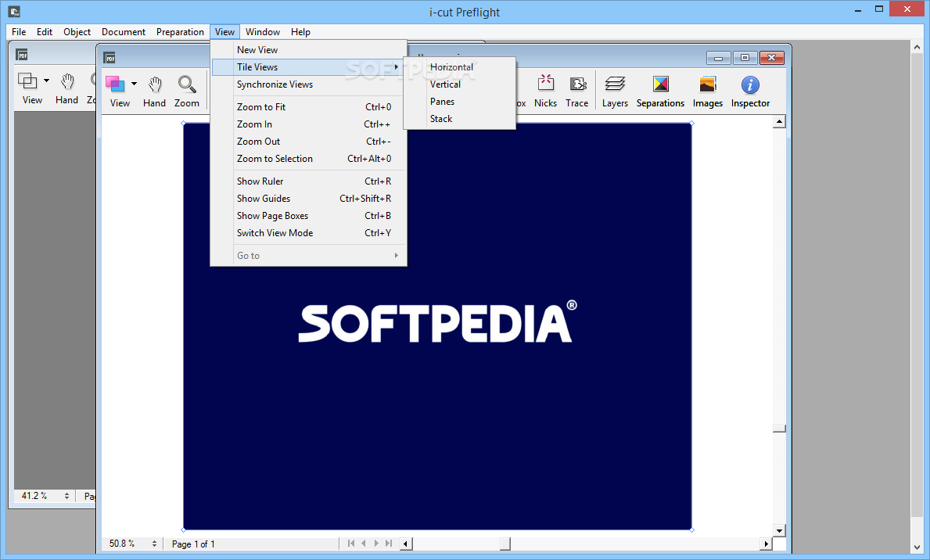Close the open View menu
Screen dimensions: 930x560
pyautogui.click(x=224, y=32)
